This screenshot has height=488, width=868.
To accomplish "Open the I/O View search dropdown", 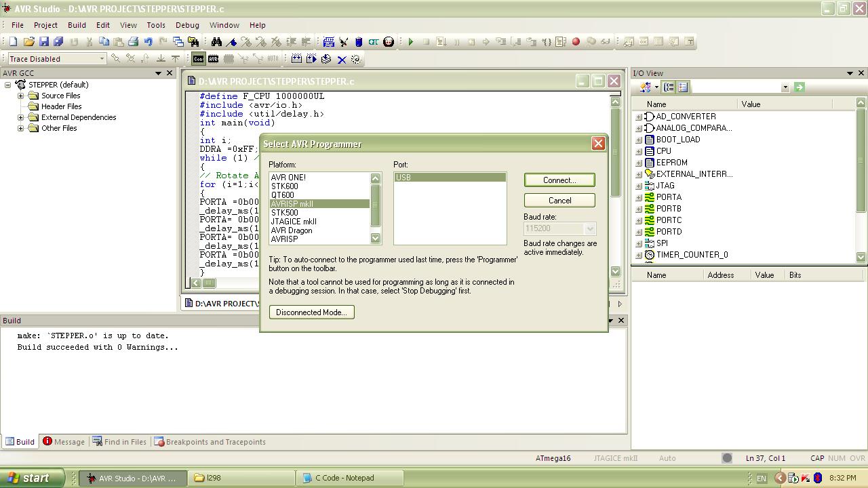I will pyautogui.click(x=785, y=87).
